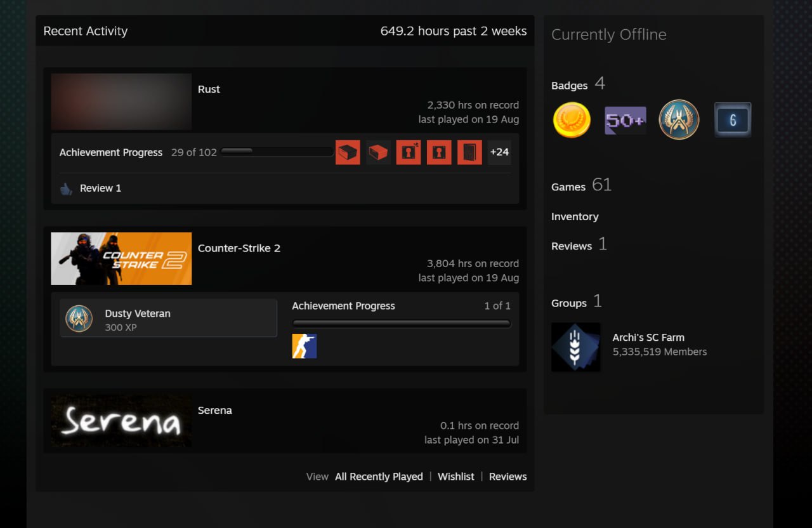Open the Serena game banner
This screenshot has width=812, height=528.
(x=121, y=420)
